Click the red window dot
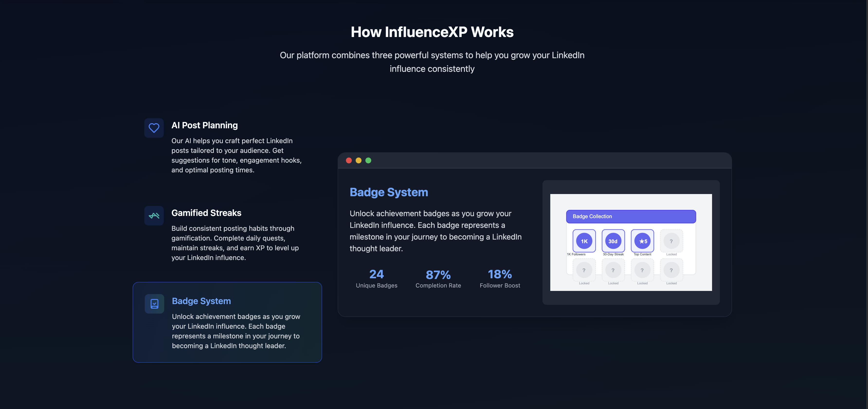 [x=349, y=160]
